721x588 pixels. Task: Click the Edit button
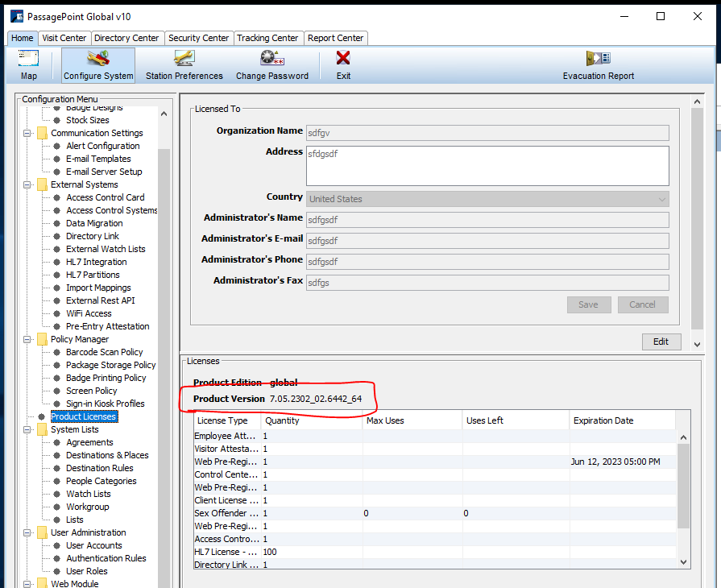(661, 342)
